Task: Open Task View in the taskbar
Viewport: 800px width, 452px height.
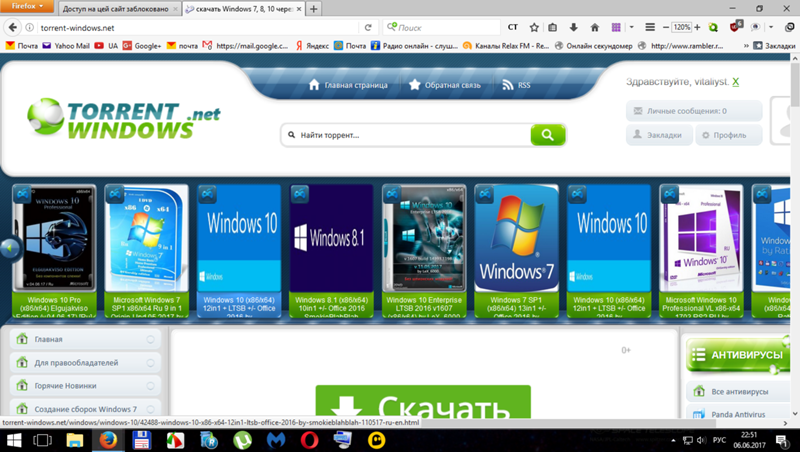Action: coord(42,440)
